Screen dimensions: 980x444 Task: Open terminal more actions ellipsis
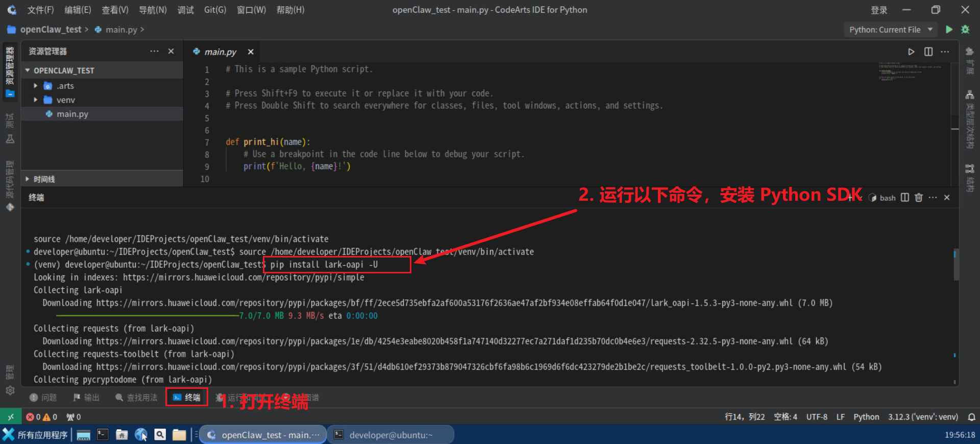coord(933,197)
